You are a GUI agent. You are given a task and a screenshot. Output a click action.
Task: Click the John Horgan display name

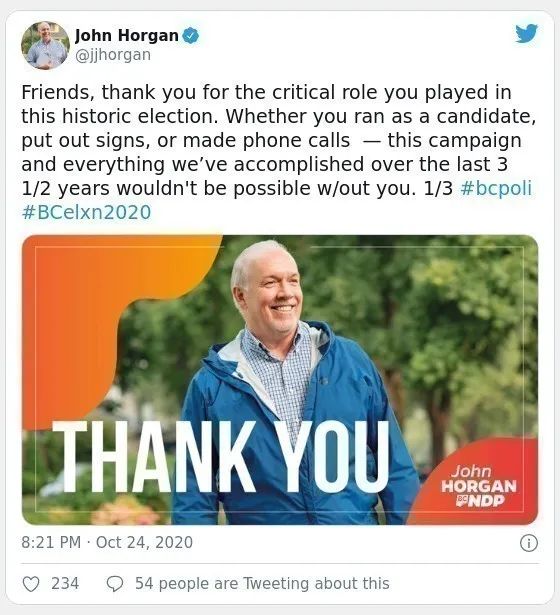tap(127, 35)
